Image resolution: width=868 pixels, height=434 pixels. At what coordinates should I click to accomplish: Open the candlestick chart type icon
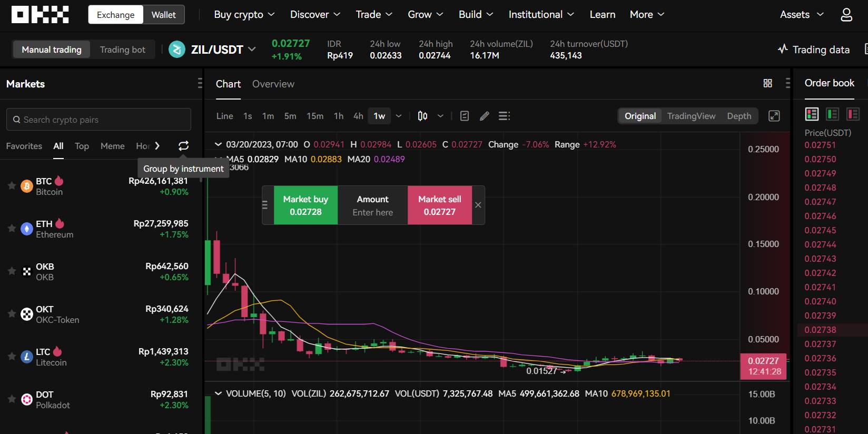[422, 116]
